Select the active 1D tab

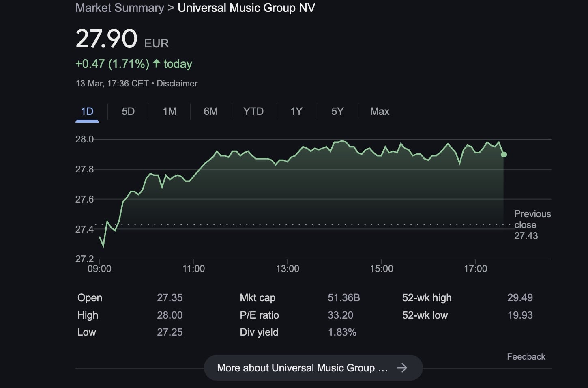point(87,111)
